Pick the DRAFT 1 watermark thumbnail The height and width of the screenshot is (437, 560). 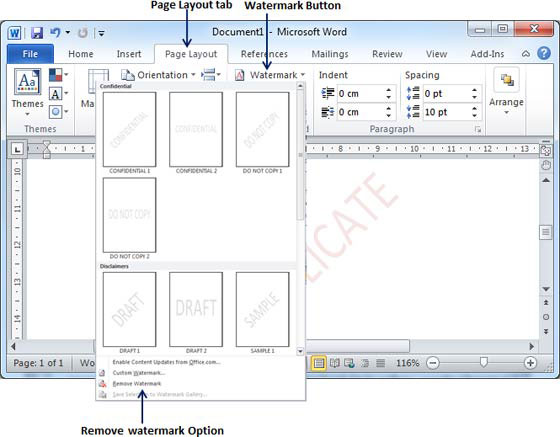click(x=129, y=309)
